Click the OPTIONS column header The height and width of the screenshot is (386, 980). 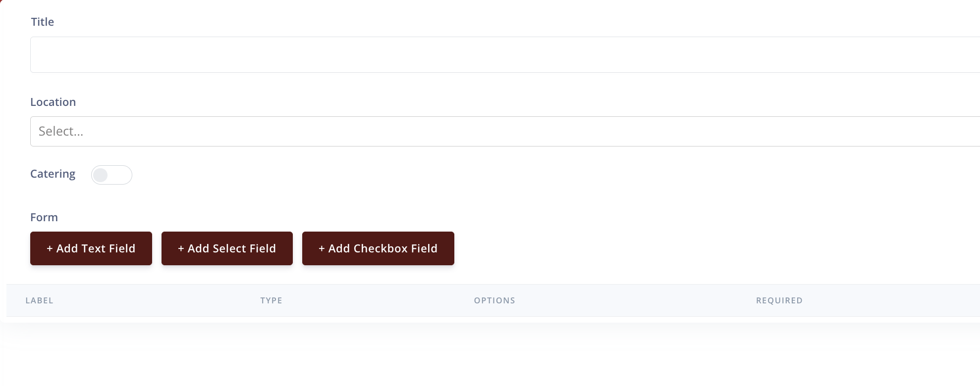coord(494,300)
